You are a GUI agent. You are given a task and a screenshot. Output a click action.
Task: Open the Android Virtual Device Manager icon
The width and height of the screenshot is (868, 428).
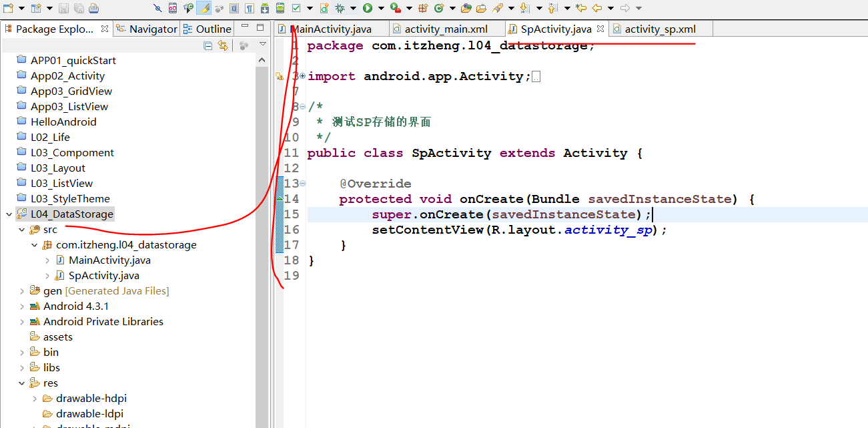[280, 8]
